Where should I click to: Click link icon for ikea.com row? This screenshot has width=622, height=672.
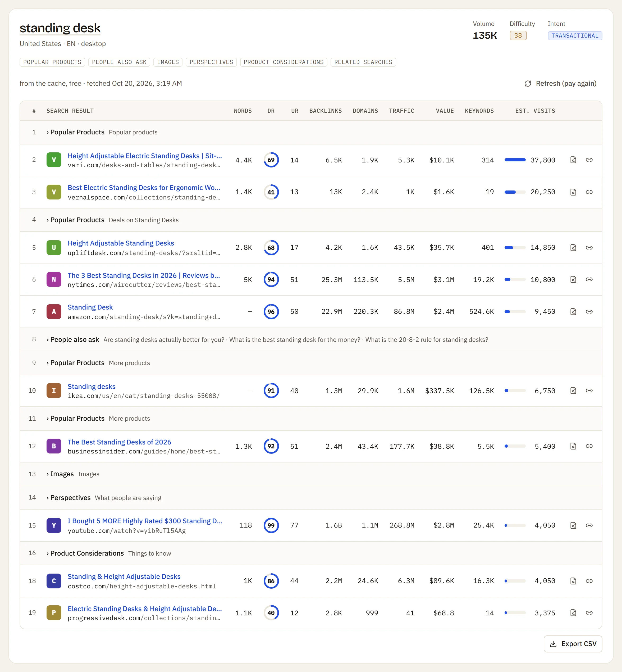[589, 391]
